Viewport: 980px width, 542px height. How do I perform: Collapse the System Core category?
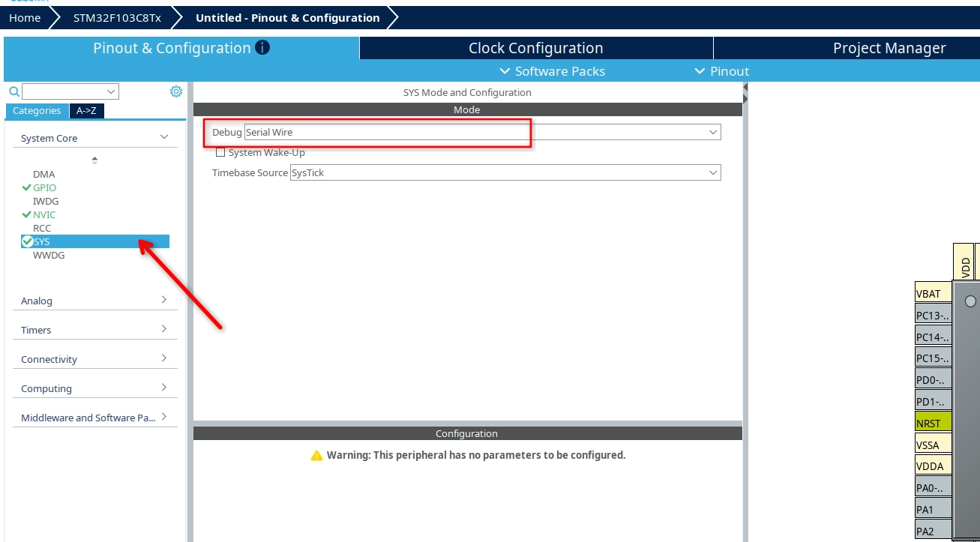pos(94,138)
